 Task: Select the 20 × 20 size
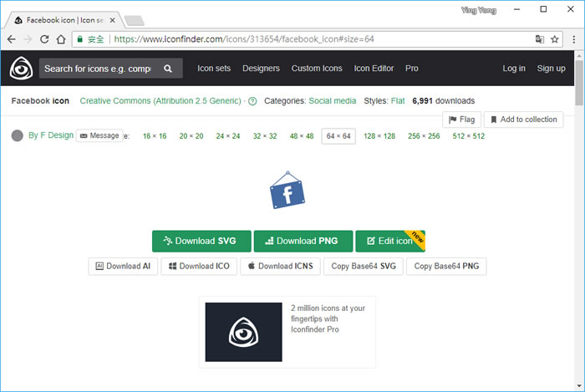point(191,136)
